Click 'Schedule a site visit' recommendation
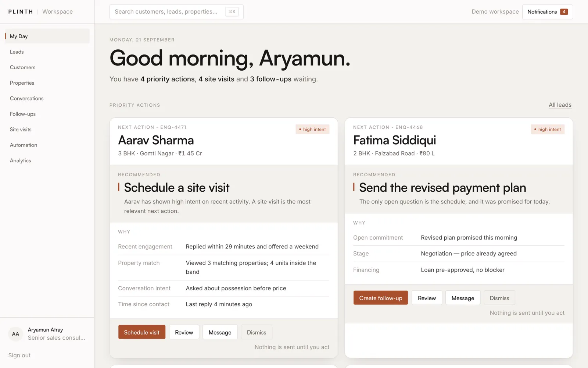 coord(177,188)
